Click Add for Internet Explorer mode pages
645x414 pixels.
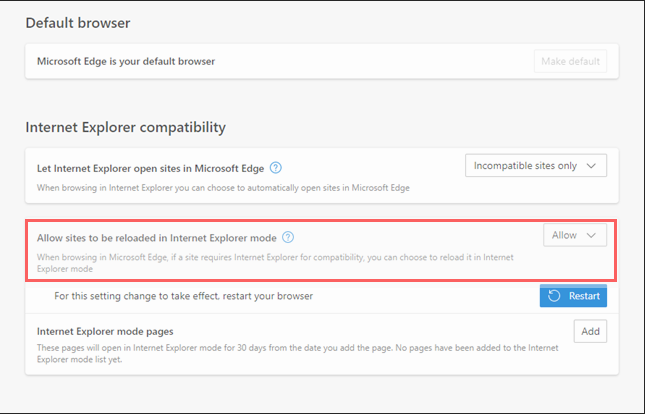coord(590,331)
